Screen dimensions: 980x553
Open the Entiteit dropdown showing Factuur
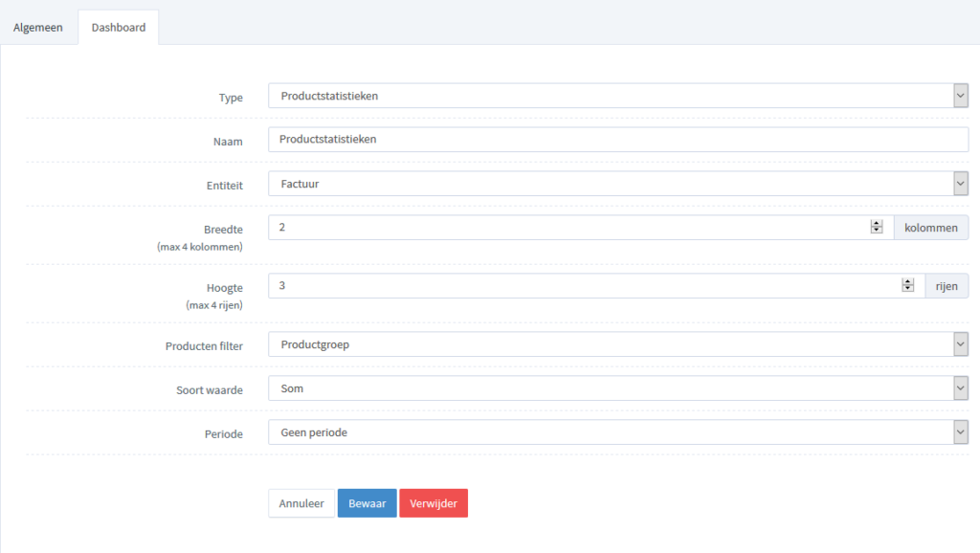coord(960,183)
